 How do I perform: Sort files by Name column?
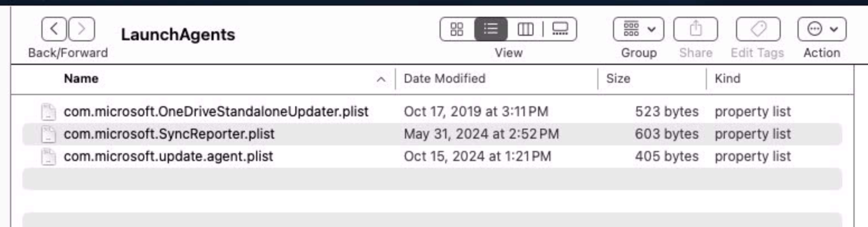[81, 79]
